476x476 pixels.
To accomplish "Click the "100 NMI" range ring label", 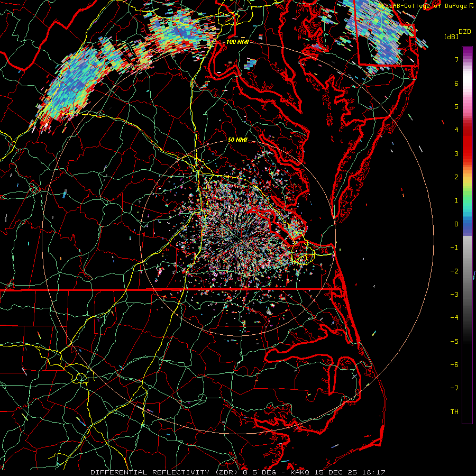I will [237, 42].
